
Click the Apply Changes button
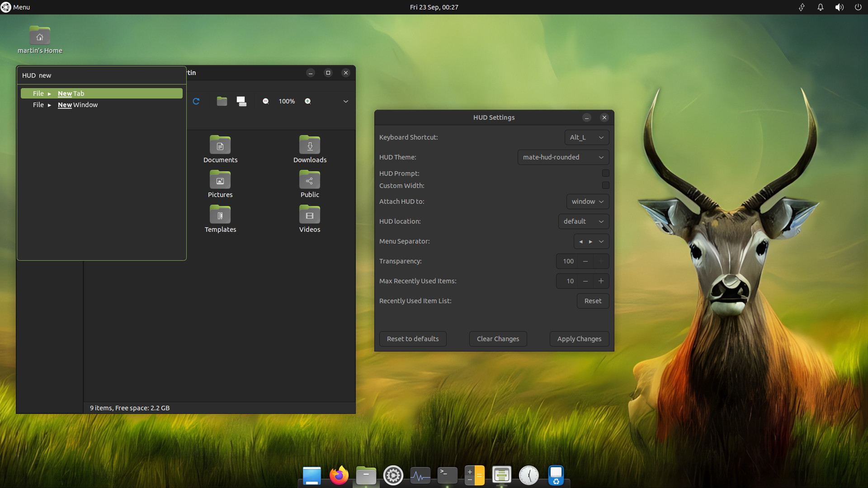point(579,338)
